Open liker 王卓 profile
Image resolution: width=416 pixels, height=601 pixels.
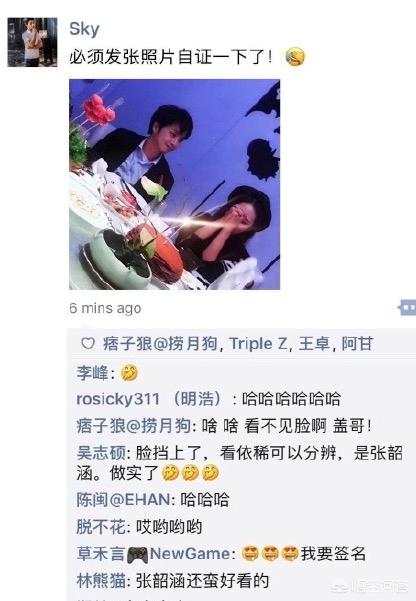tap(314, 343)
